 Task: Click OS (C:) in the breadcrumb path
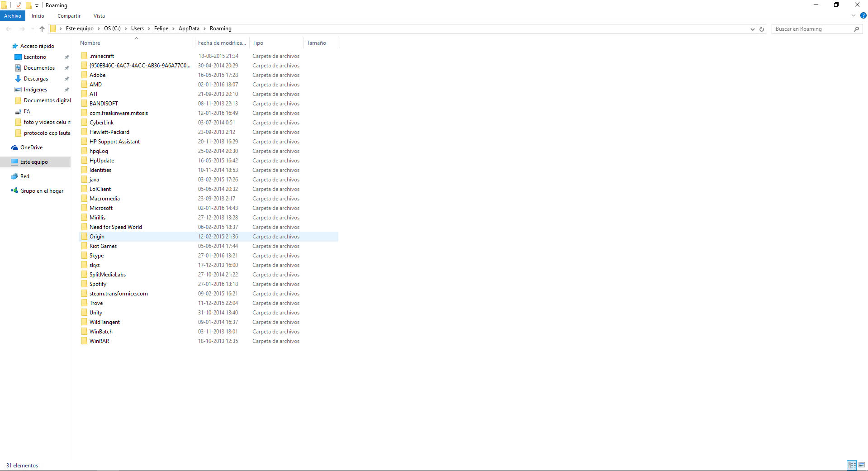tap(112, 29)
